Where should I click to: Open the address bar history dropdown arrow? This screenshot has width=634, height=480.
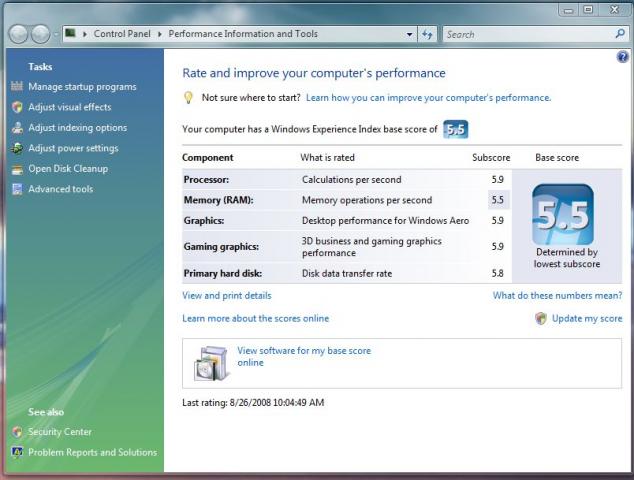[x=410, y=34]
